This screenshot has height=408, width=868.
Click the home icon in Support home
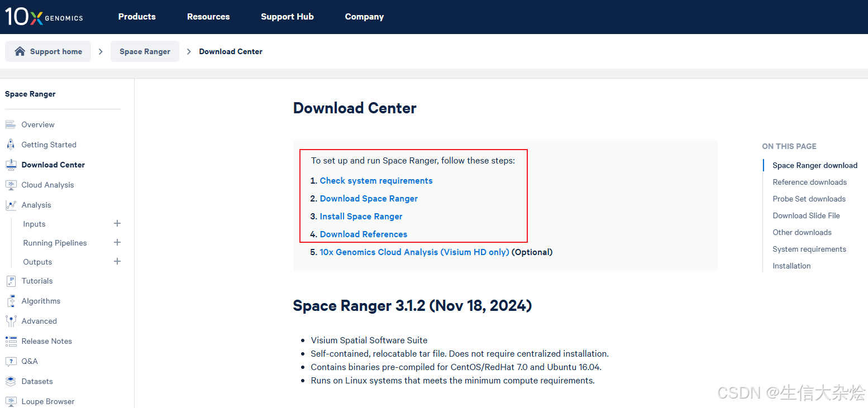tap(20, 51)
